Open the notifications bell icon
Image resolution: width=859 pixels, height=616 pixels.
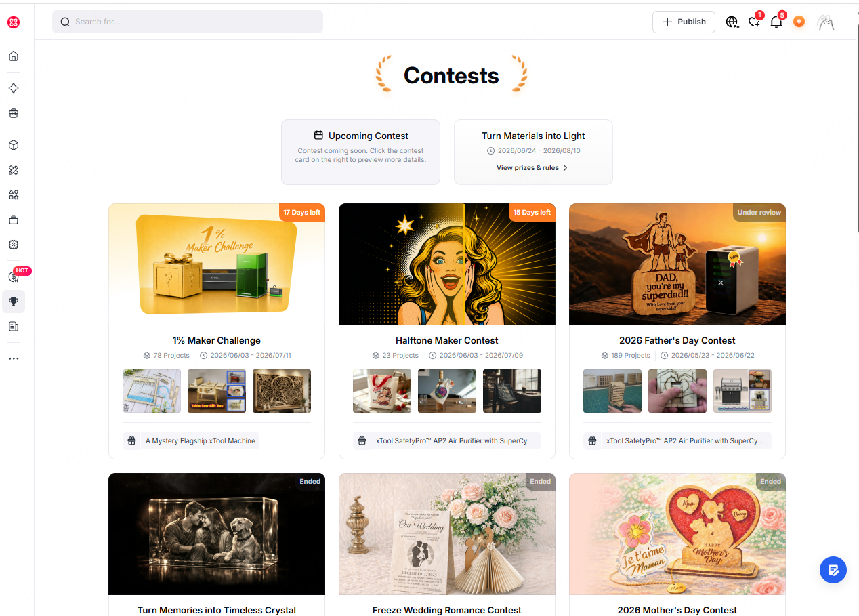(776, 22)
